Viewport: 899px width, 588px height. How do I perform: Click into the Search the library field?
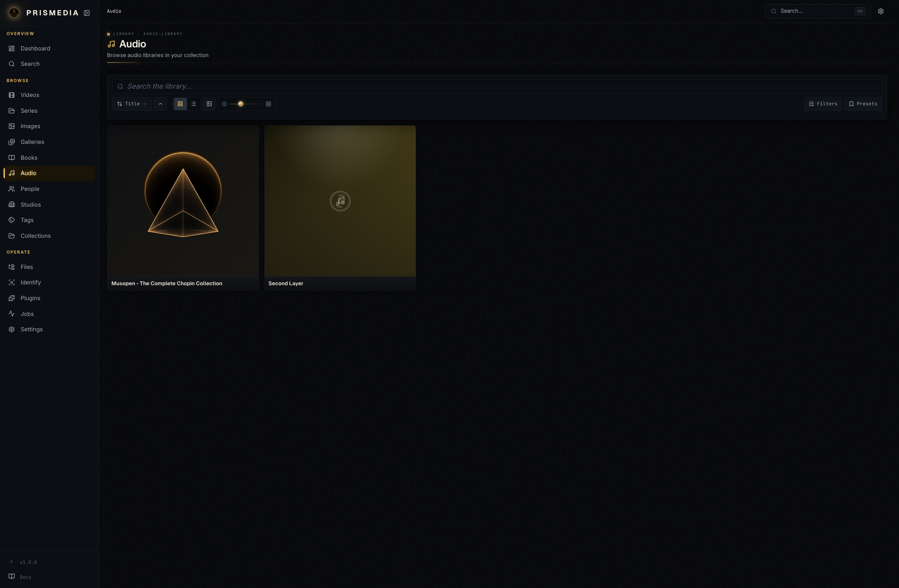[x=497, y=86]
